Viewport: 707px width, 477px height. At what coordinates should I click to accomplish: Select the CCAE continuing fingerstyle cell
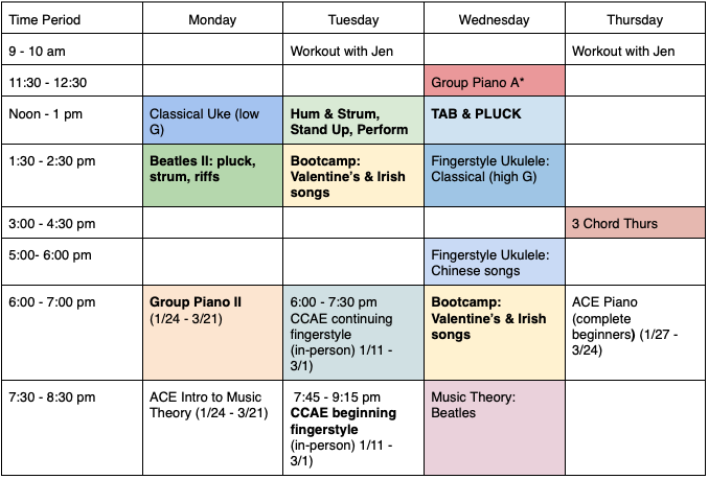point(353,332)
